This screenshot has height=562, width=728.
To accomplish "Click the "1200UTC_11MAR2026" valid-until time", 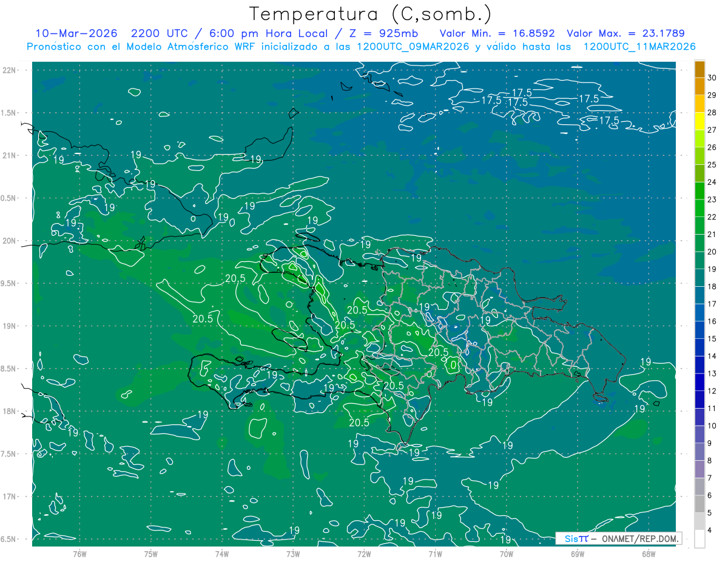I will coord(639,46).
